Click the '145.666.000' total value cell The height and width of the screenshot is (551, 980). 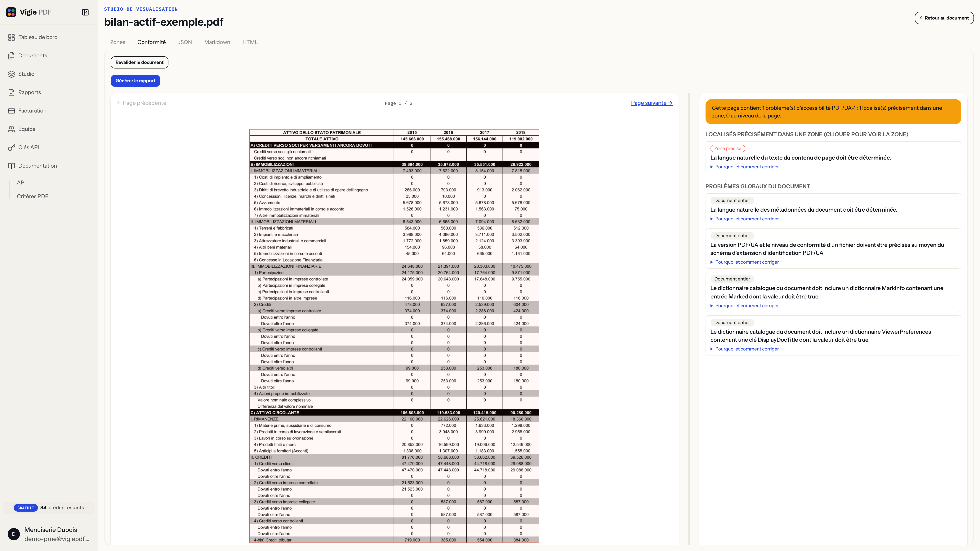(412, 139)
